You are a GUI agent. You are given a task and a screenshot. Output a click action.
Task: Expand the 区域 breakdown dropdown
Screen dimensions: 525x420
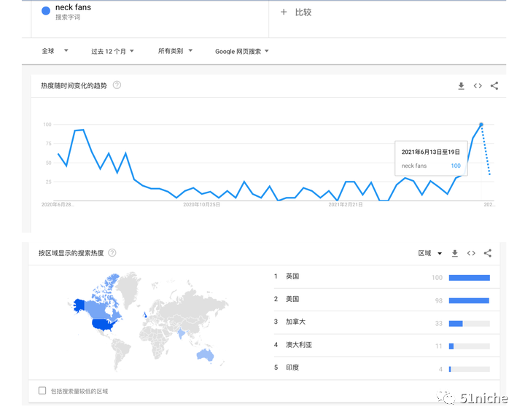point(430,253)
